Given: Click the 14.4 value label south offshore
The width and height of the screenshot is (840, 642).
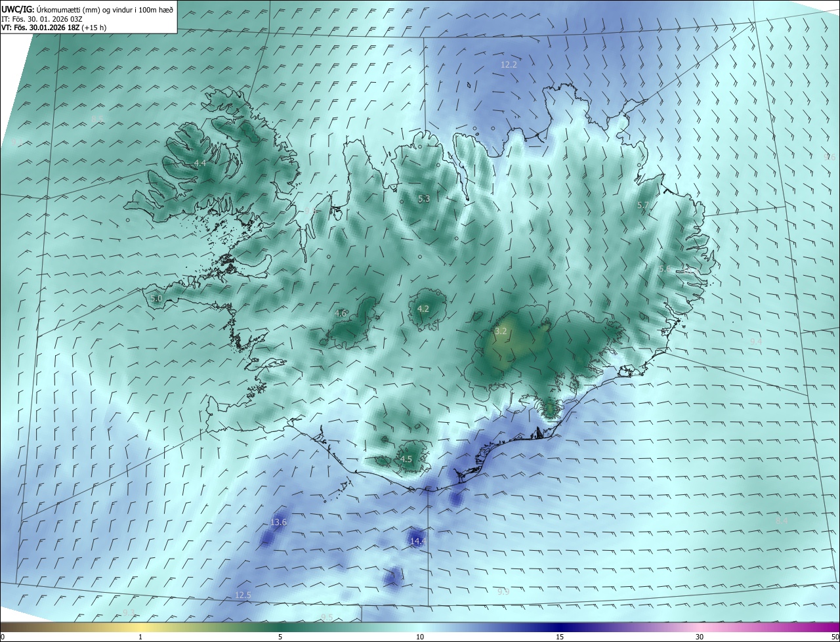Looking at the screenshot, I should click(x=417, y=541).
